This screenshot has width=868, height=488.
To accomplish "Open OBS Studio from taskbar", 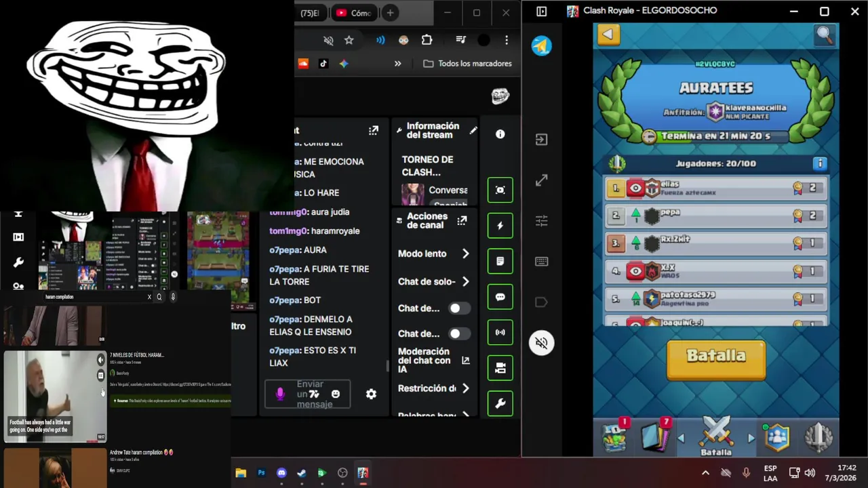I will click(342, 473).
